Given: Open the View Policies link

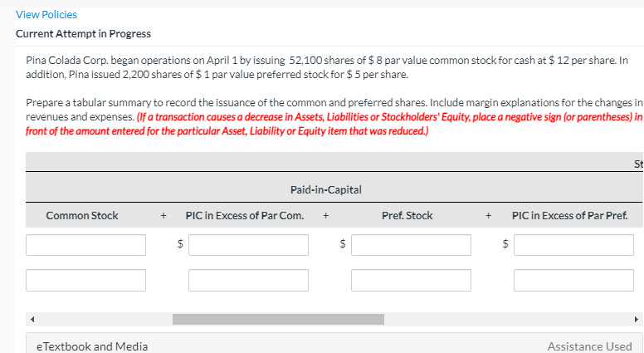Looking at the screenshot, I should click(46, 14).
